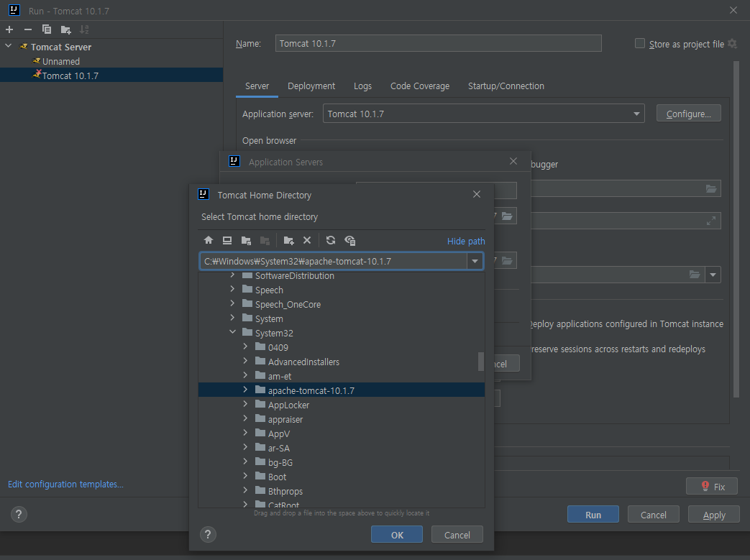750x560 pixels.
Task: Open the Application server dropdown
Action: (636, 114)
